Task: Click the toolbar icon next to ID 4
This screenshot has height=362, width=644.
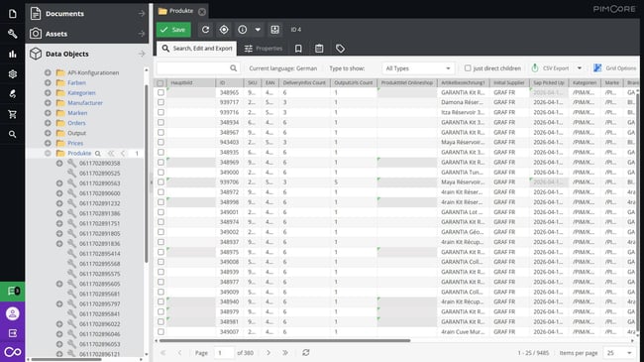Action: [x=274, y=30]
